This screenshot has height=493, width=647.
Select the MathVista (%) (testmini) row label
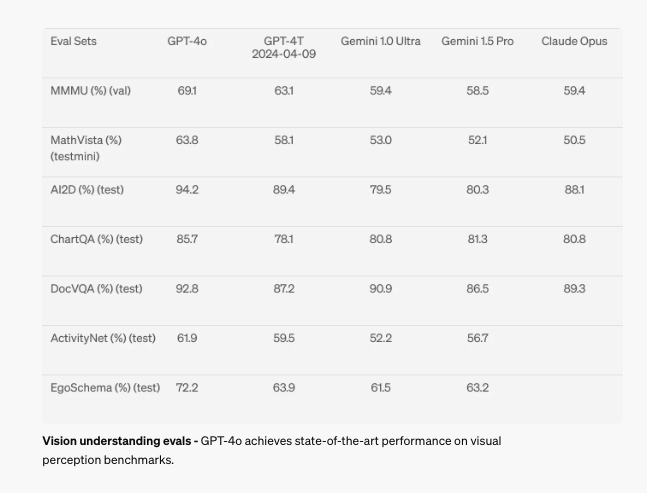point(86,148)
